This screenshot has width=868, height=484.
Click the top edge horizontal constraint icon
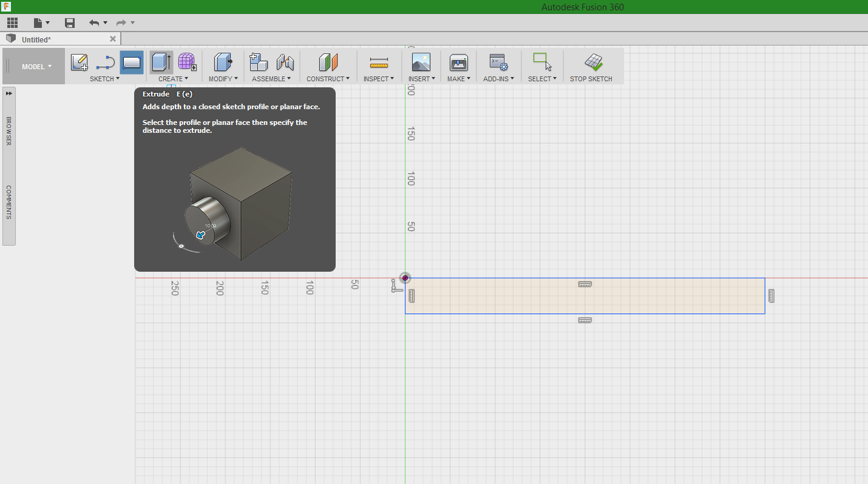pyautogui.click(x=585, y=284)
